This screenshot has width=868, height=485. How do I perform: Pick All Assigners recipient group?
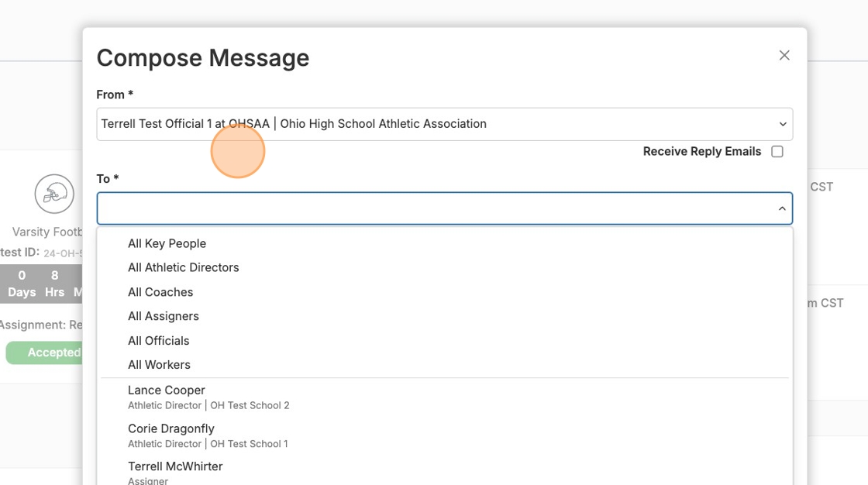click(x=163, y=316)
